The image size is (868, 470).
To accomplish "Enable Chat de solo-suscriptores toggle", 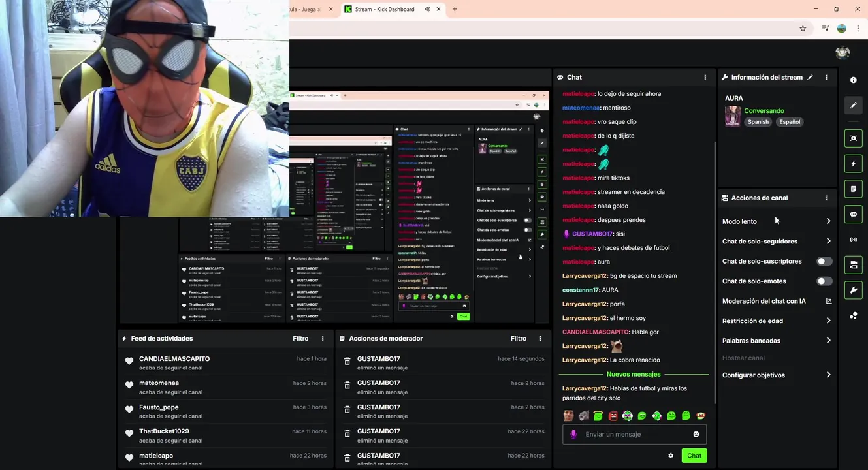I will (x=825, y=261).
